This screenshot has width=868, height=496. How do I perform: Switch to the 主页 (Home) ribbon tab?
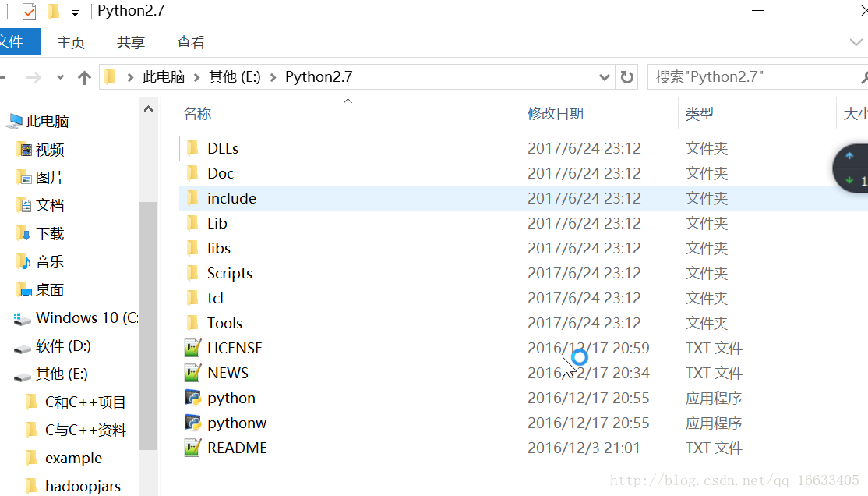pyautogui.click(x=71, y=42)
